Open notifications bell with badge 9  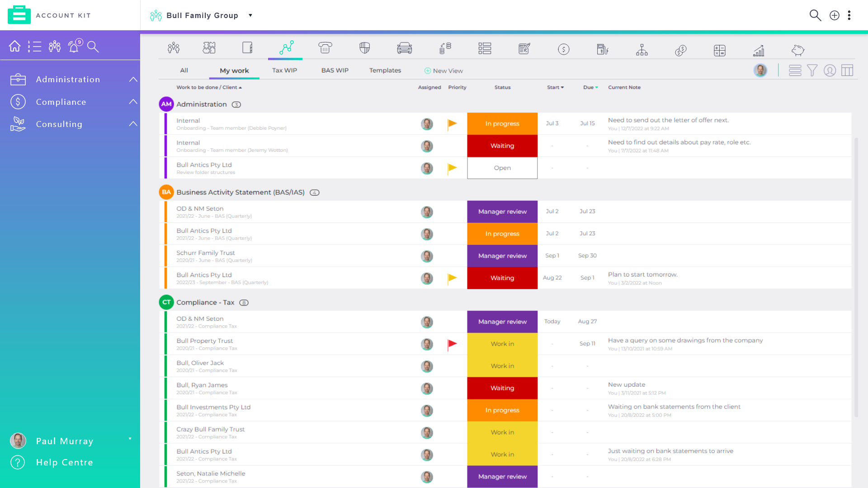[75, 45]
